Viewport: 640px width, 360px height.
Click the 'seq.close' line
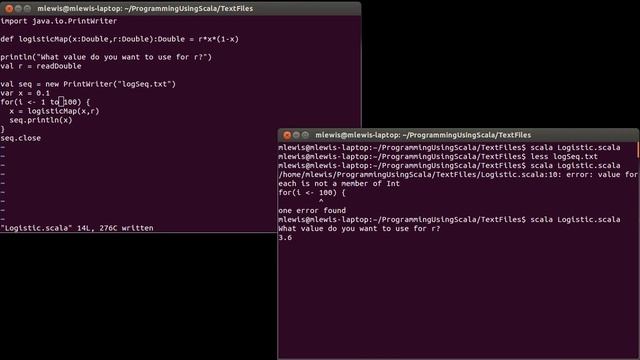(20, 138)
